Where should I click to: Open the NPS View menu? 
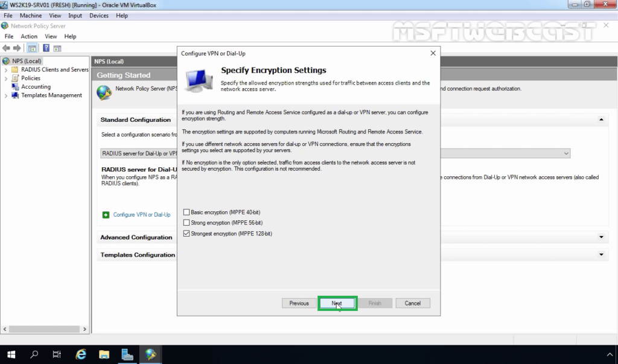tap(51, 36)
